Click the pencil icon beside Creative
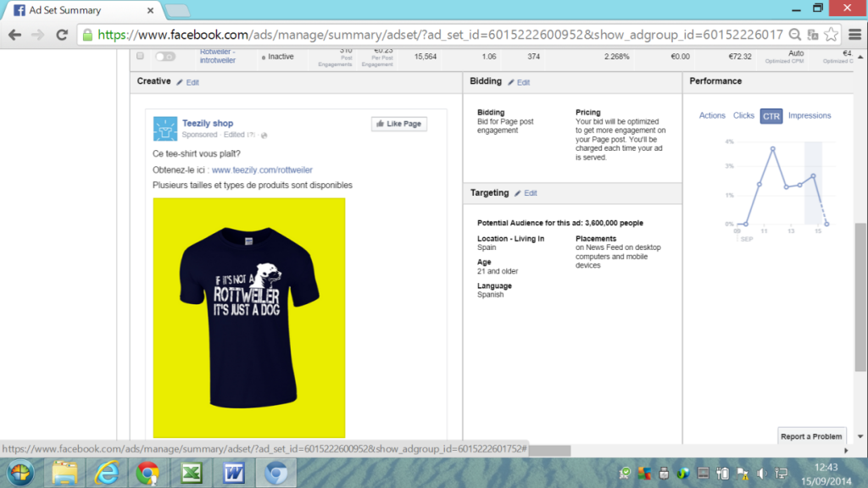Screen dimensions: 868x488 (x=180, y=82)
